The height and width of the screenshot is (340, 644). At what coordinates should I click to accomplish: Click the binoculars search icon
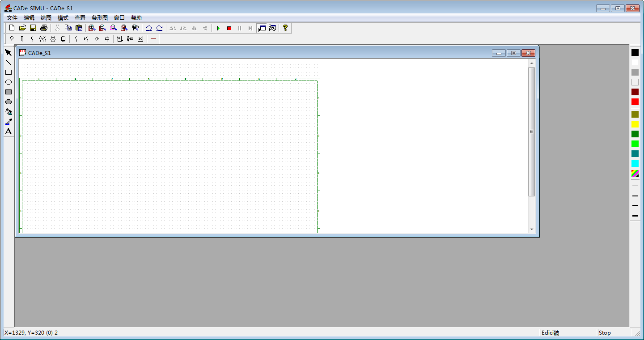tap(135, 28)
